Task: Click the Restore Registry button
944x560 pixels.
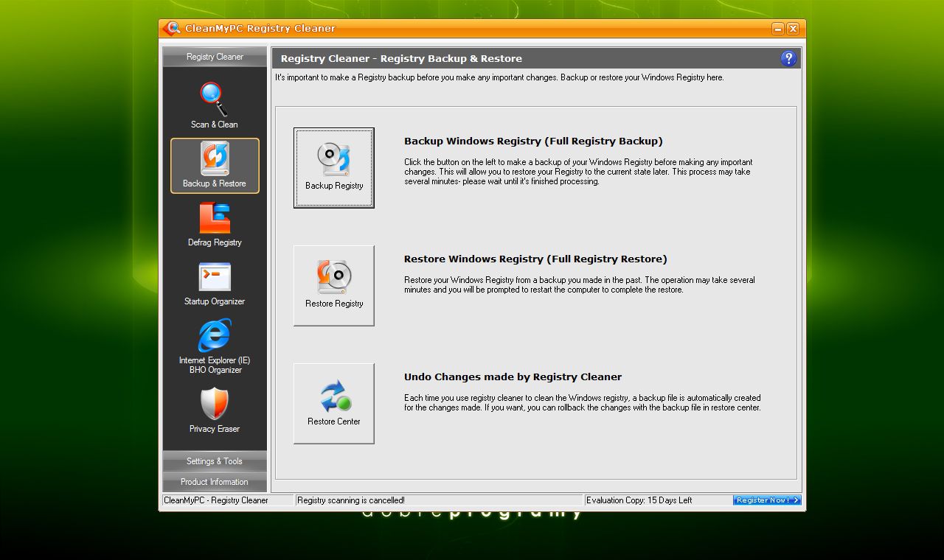Action: (334, 286)
